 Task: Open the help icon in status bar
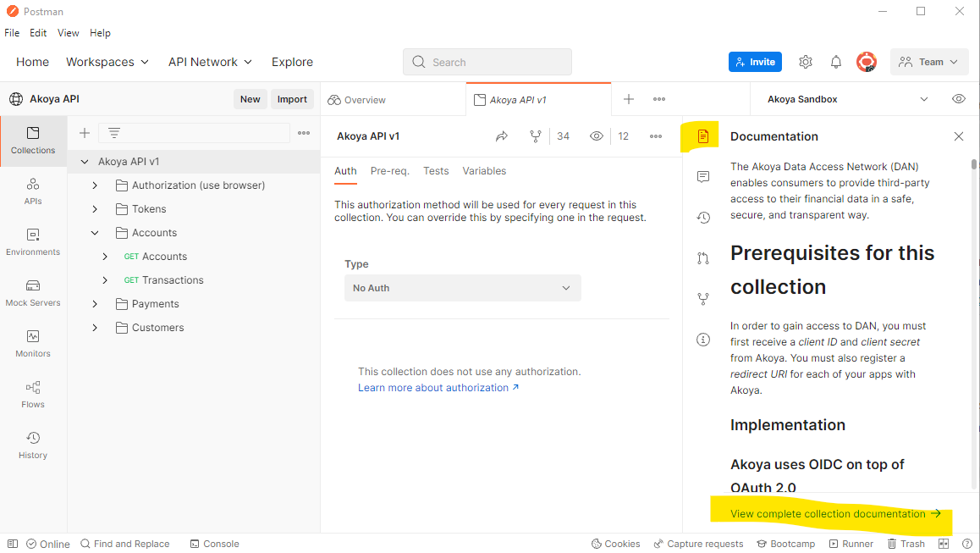966,544
